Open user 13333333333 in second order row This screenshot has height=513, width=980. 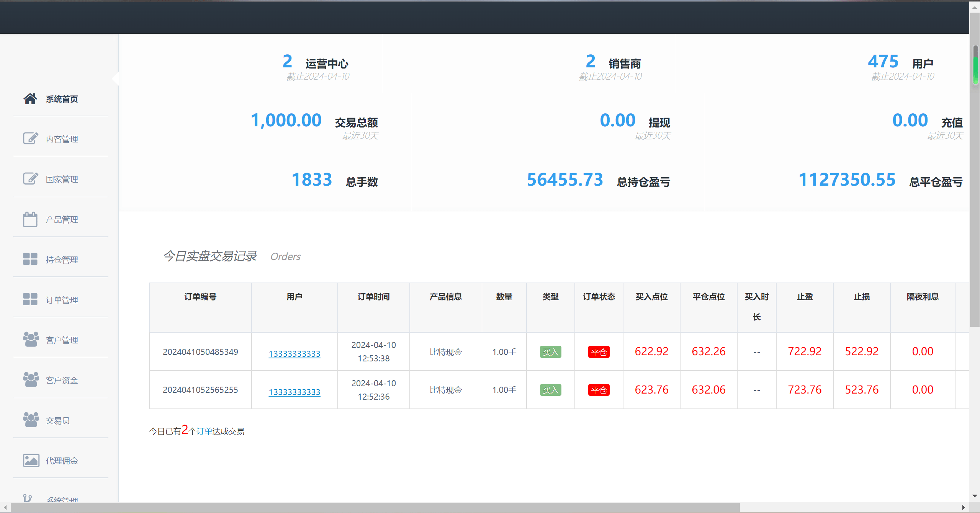click(294, 392)
